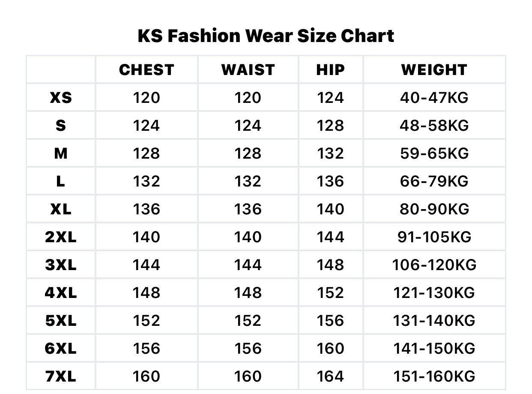Select the S row chest value 124
Viewport: 532px width, 394px height.
pyautogui.click(x=146, y=126)
